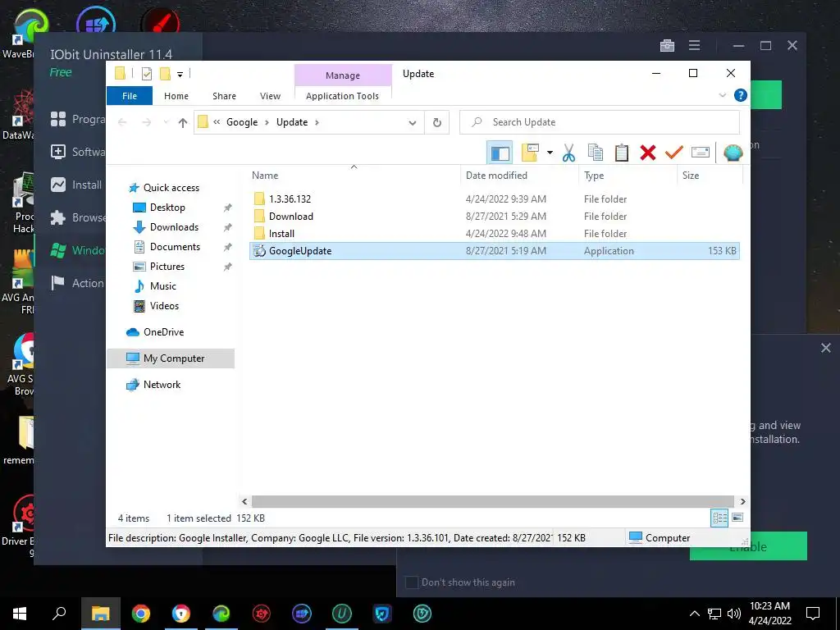Open IObit Uninstaller toolbox briefcase icon

coord(668,46)
